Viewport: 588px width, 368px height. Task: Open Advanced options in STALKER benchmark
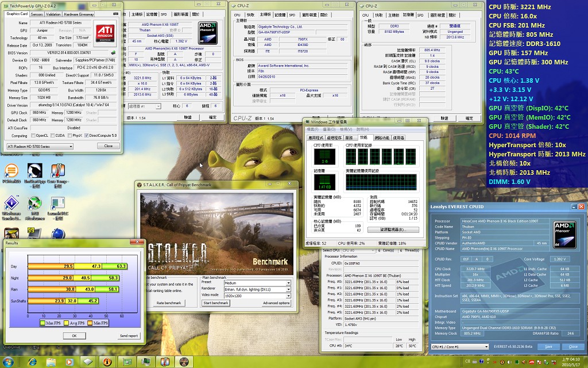(276, 303)
